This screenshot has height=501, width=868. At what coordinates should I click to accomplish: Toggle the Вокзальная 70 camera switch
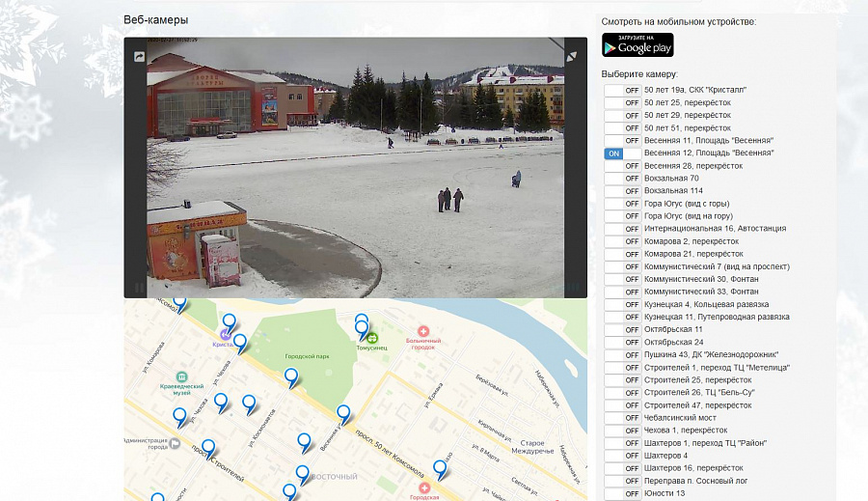pyautogui.click(x=623, y=179)
